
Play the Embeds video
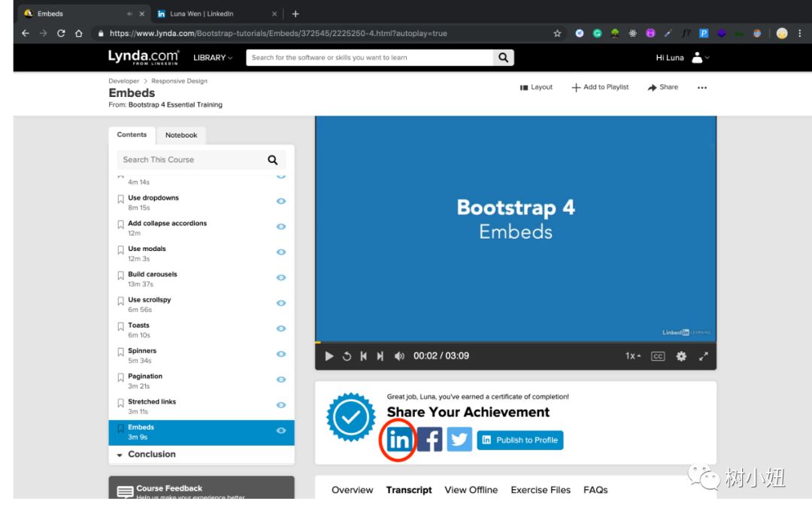329,356
